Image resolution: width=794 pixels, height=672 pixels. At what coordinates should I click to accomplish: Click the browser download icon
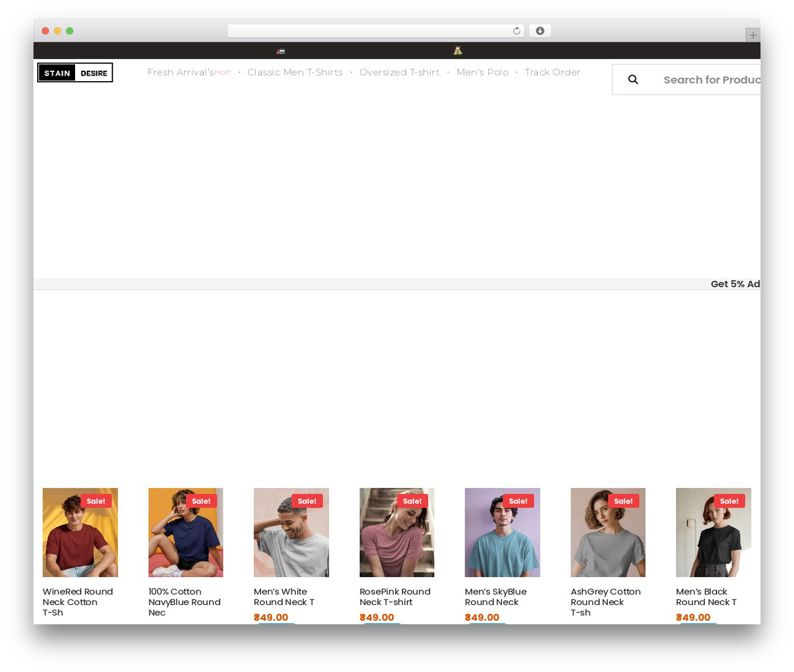(x=540, y=31)
